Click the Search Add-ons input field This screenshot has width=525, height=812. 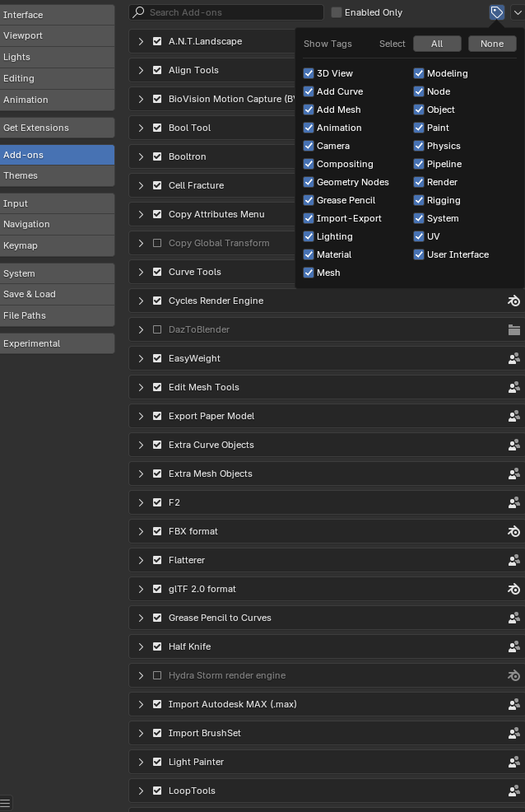(226, 12)
